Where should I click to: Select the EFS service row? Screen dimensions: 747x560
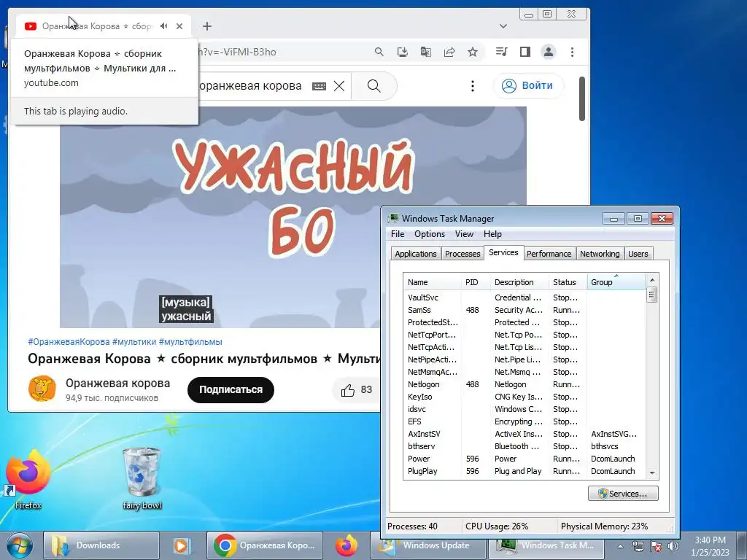pyautogui.click(x=524, y=421)
